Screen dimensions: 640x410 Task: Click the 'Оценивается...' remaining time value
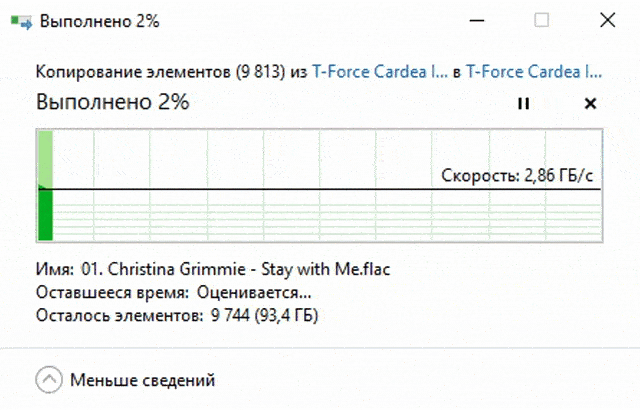254,293
